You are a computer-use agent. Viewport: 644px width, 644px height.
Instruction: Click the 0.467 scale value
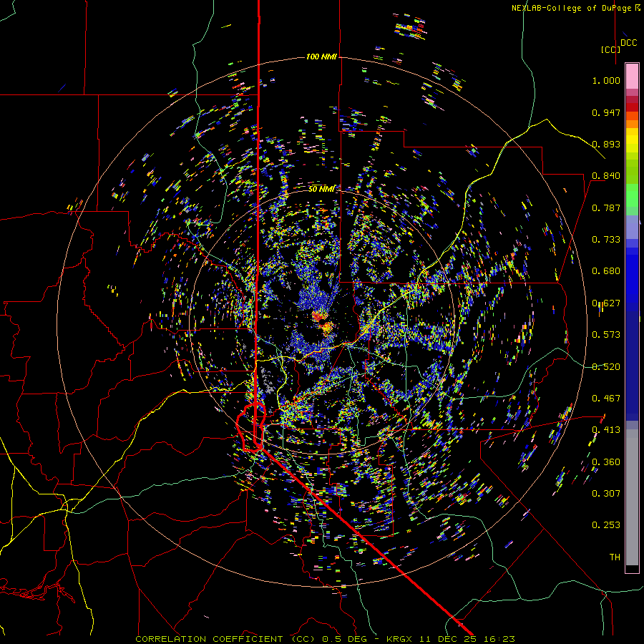click(x=606, y=399)
